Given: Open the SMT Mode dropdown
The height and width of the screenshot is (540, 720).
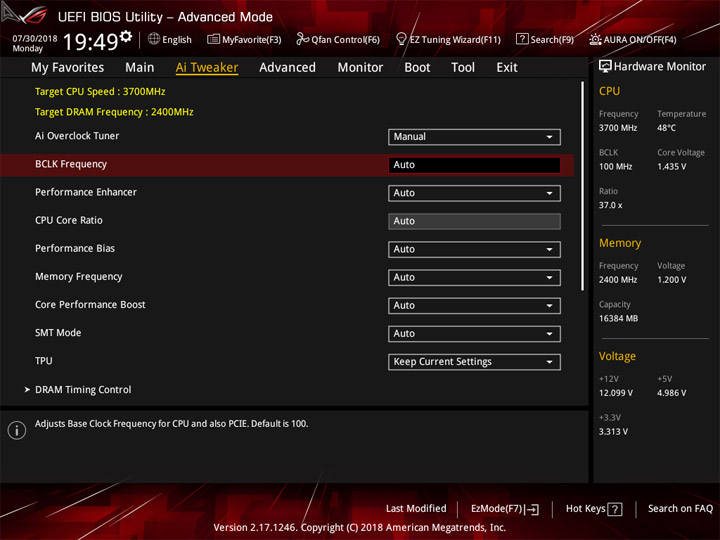Looking at the screenshot, I should pyautogui.click(x=474, y=334).
